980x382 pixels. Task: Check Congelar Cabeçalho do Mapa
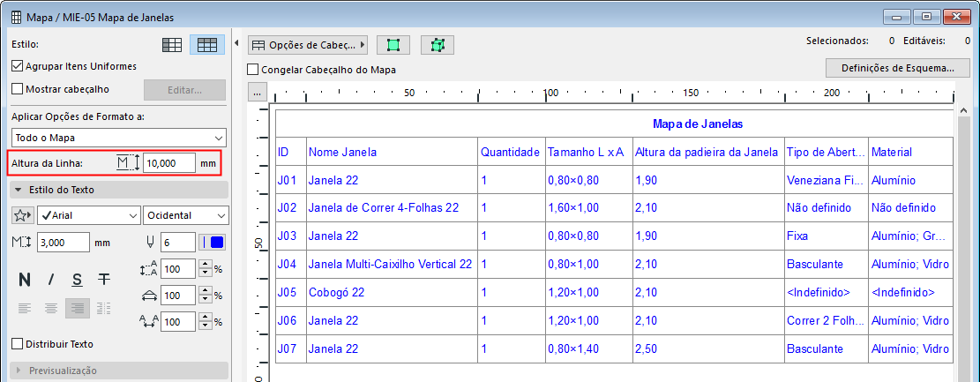(x=254, y=70)
